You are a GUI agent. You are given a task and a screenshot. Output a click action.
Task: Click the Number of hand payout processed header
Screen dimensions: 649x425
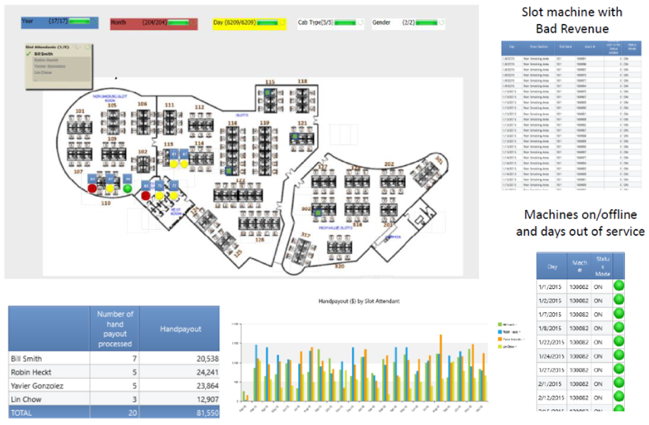pos(115,329)
